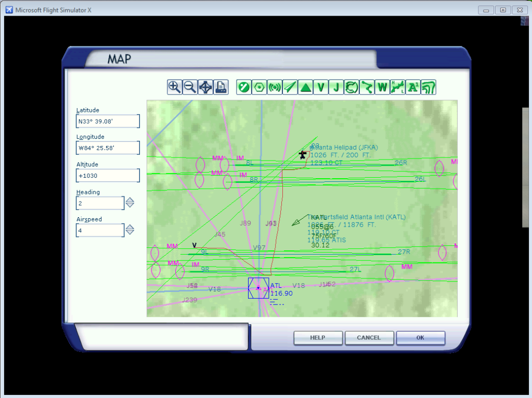The image size is (532, 398).
Task: Click the Longitude input field
Action: pyautogui.click(x=108, y=148)
